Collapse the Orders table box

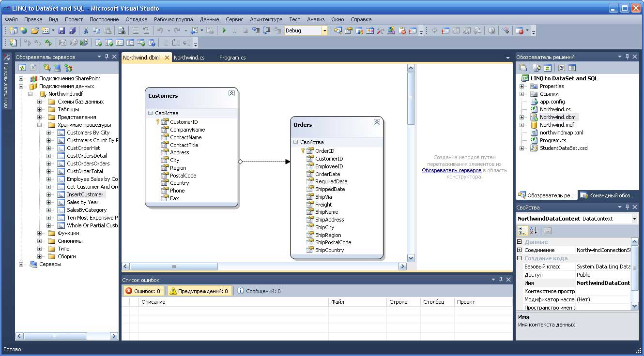click(377, 122)
